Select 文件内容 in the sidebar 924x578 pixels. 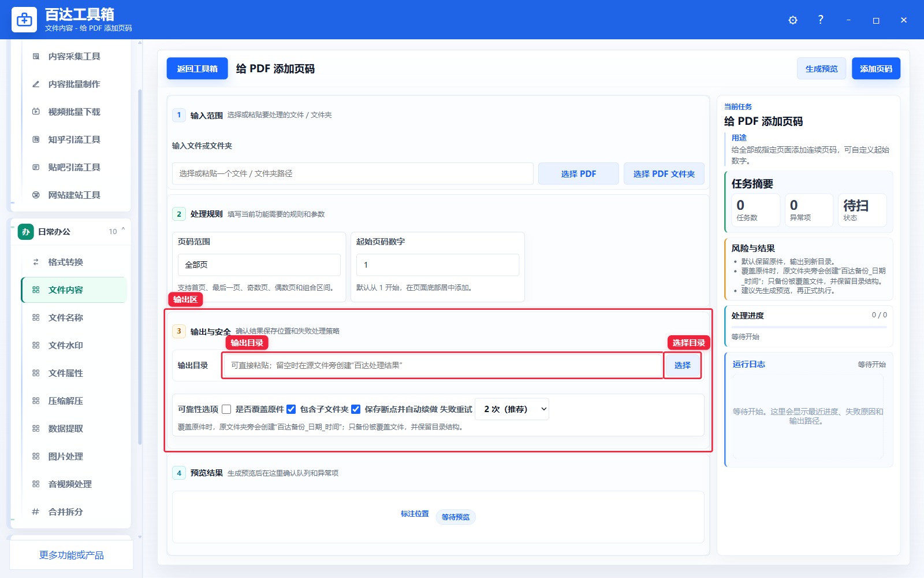tap(74, 290)
